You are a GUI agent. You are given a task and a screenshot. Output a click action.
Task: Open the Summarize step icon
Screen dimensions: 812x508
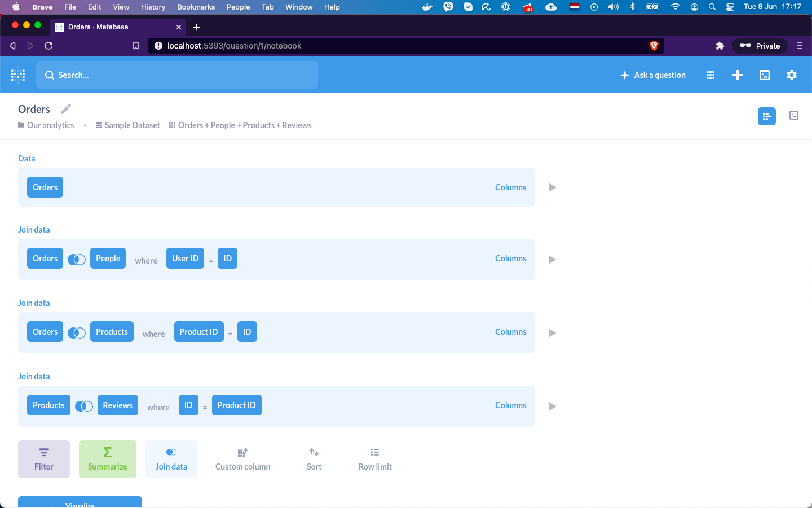pyautogui.click(x=107, y=459)
